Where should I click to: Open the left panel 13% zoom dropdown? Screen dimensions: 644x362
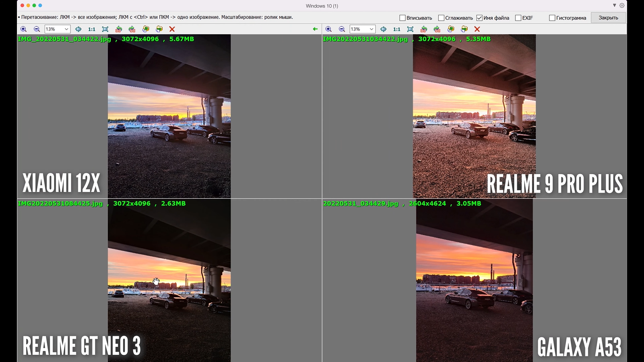coord(66,29)
